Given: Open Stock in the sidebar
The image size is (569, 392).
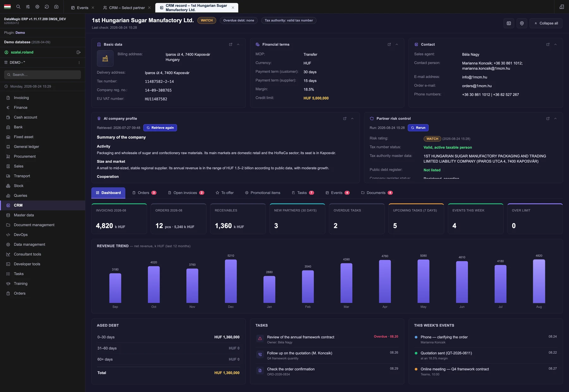Looking at the screenshot, I should [43, 186].
